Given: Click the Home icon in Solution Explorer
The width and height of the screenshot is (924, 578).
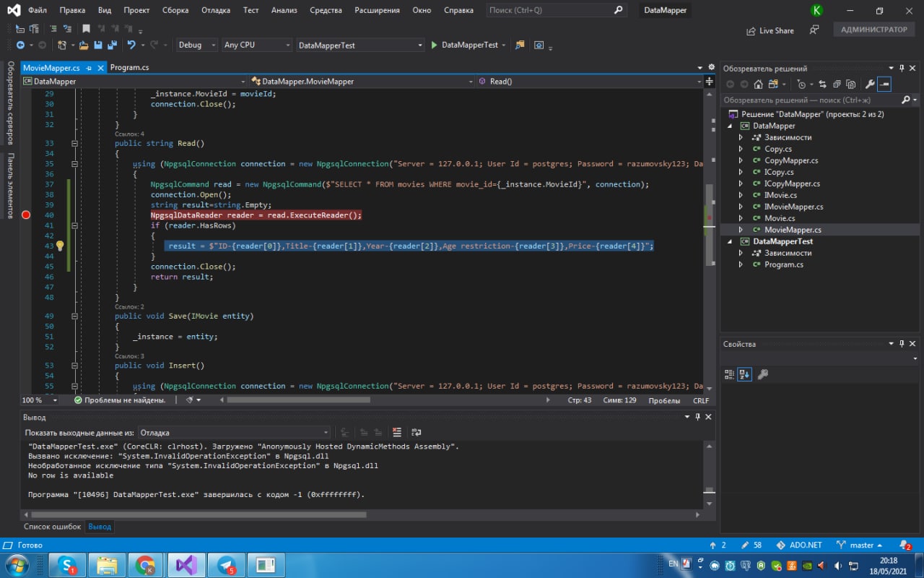Looking at the screenshot, I should coord(758,84).
